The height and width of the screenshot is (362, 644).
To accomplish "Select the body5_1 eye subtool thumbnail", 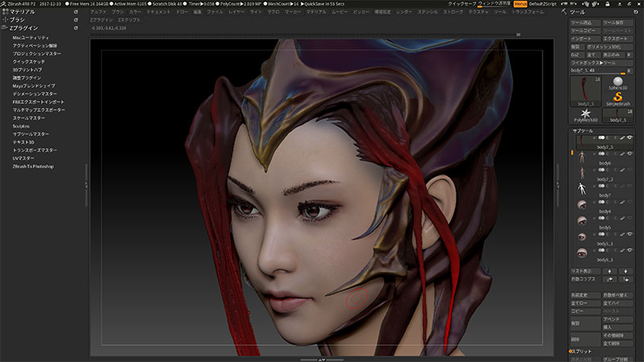I will (581, 237).
